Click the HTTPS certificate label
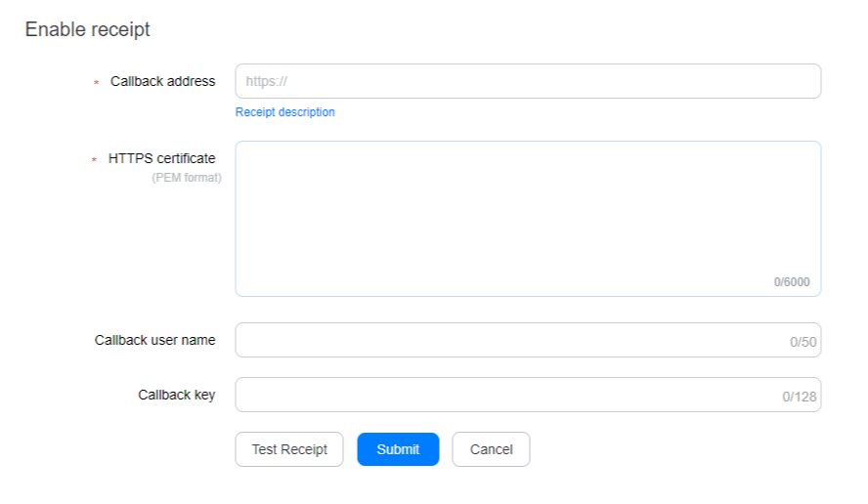 161,158
